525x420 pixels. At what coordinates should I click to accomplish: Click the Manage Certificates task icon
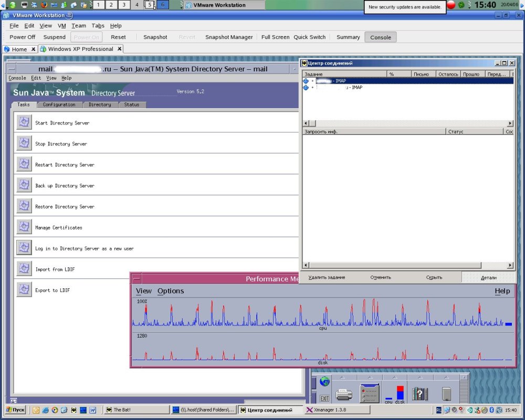coord(24,227)
